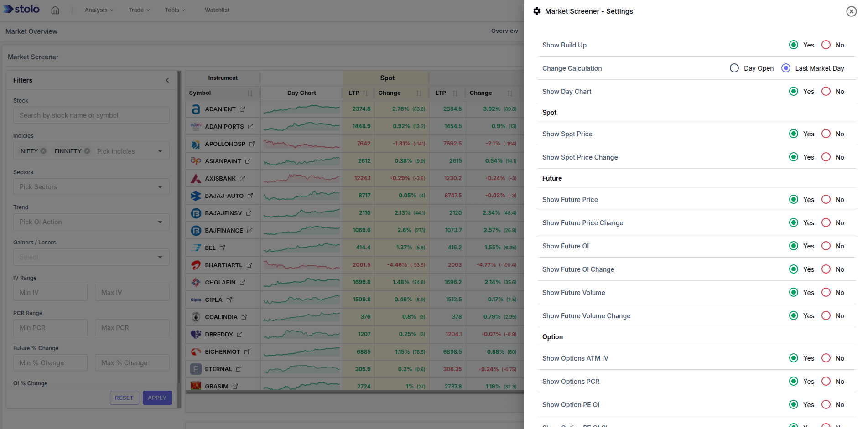Click the sort icon on the Spot Change column
868x429 pixels.
419,93
